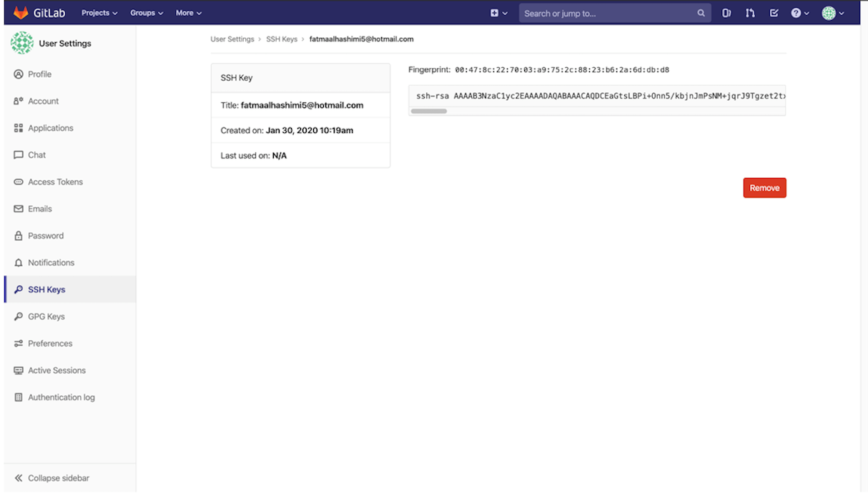Click the Collapse sidebar label
This screenshot has height=496, width=868.
(59, 478)
